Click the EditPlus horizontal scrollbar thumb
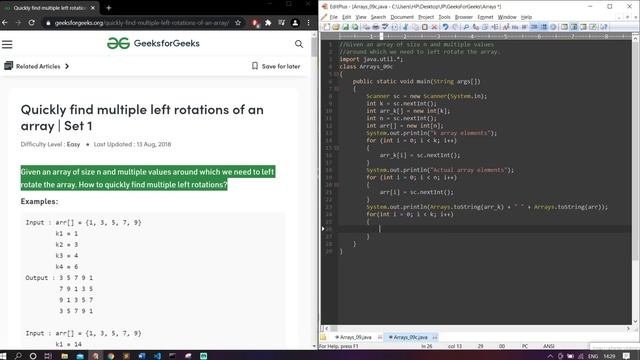This screenshot has height=360, width=640. click(333, 328)
